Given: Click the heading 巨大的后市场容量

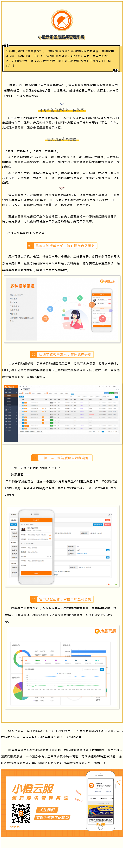Looking at the screenshot, I should click(x=62, y=139).
